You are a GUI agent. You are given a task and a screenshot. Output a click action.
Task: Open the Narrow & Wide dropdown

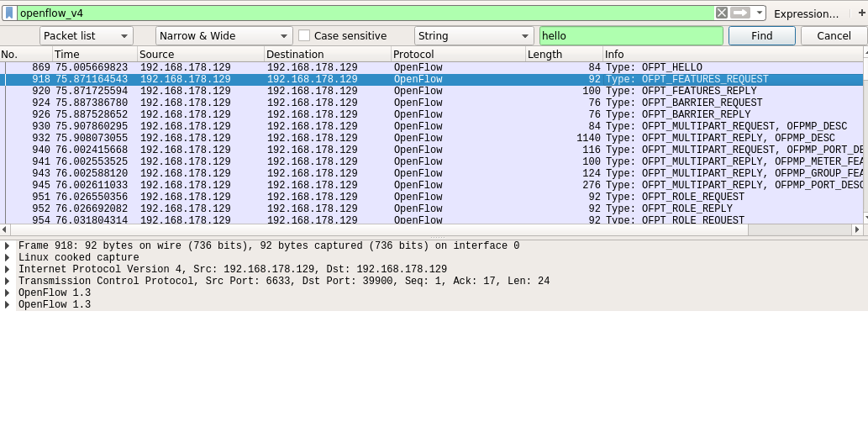(x=224, y=36)
